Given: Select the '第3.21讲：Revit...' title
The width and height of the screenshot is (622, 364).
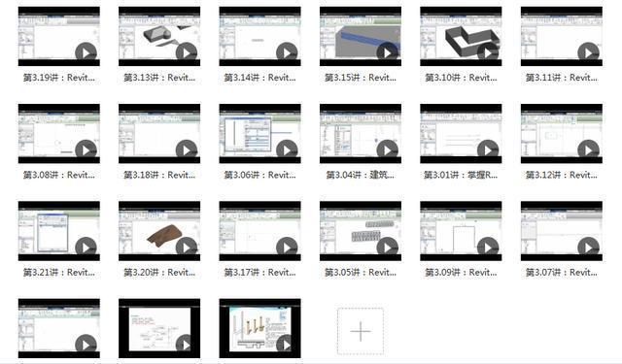Looking at the screenshot, I should click(x=58, y=272).
